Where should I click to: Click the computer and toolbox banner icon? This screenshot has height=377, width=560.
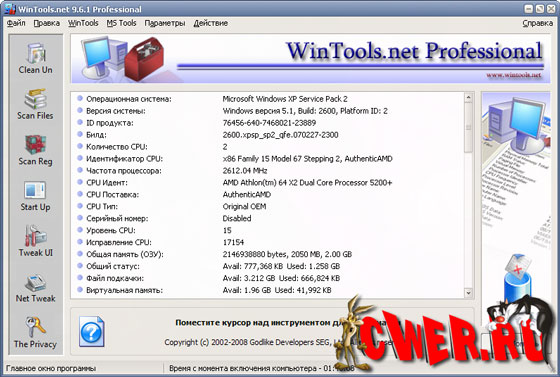(122, 59)
